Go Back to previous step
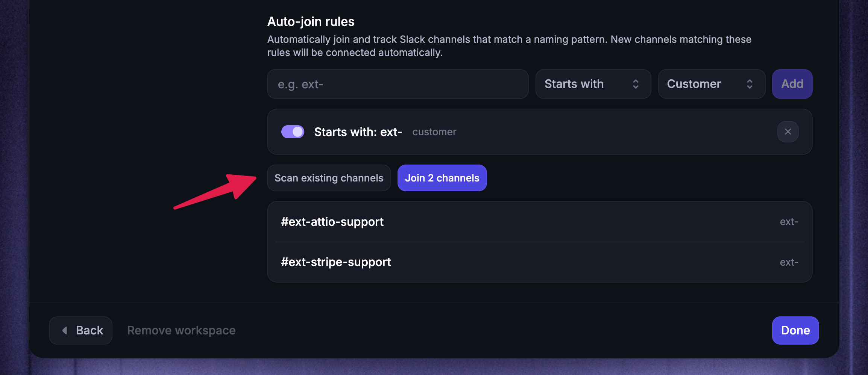Screen dimensions: 868x375 [80, 330]
